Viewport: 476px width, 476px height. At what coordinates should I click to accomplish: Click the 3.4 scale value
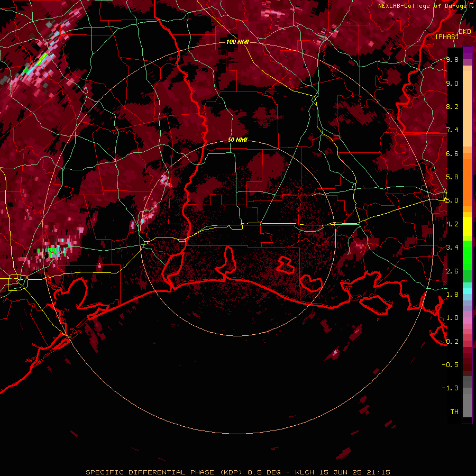tap(452, 248)
